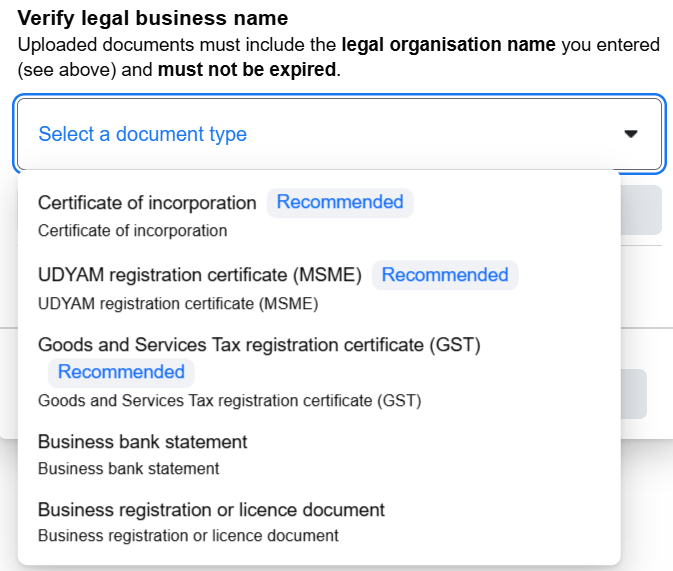Click the Certificate of incorporation subtitle line
Image resolution: width=673 pixels, height=571 pixels.
[x=132, y=231]
